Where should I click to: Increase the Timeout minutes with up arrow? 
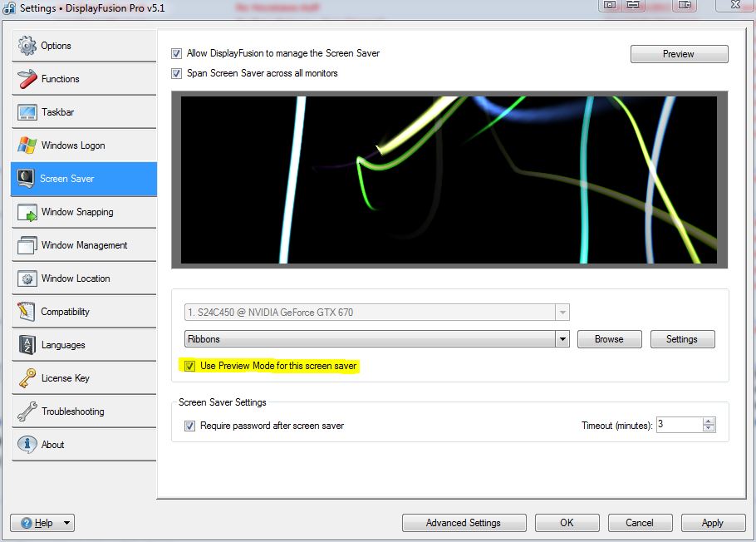709,421
